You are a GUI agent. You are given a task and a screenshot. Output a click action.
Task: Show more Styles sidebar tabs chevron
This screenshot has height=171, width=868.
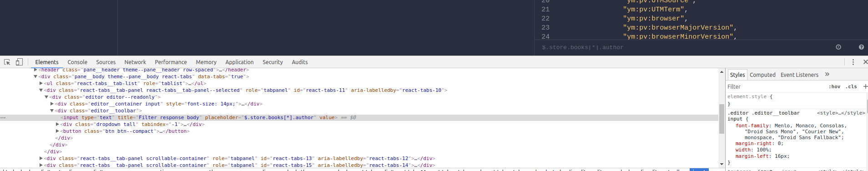(827, 75)
